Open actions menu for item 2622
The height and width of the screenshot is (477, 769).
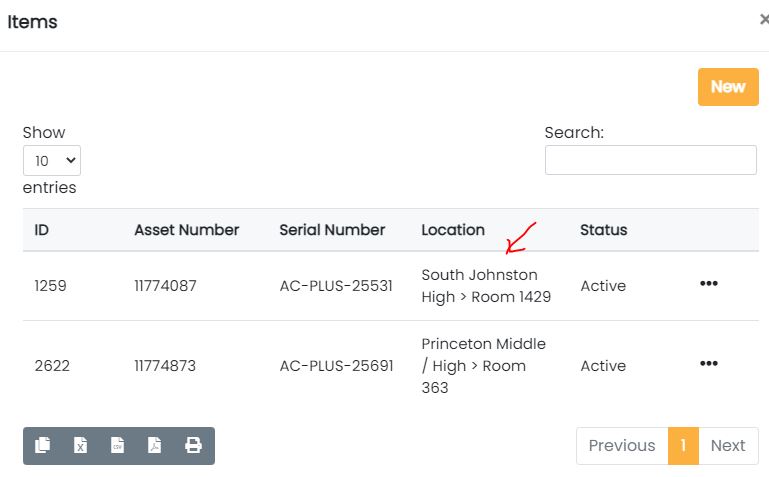709,364
